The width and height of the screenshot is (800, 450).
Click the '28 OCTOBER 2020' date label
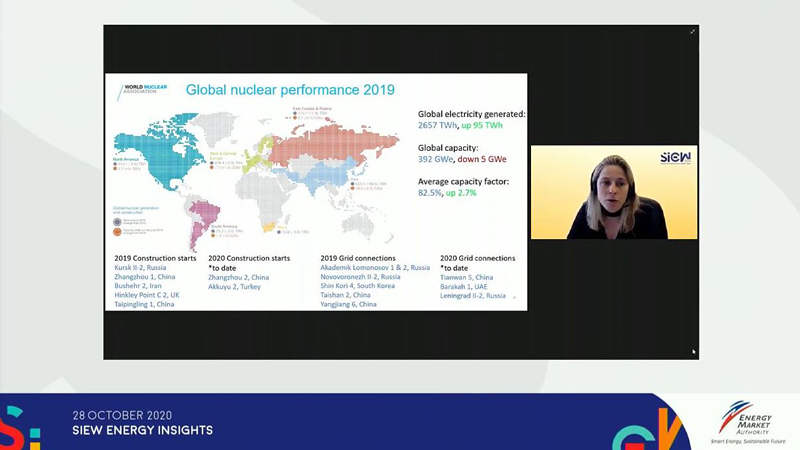click(122, 415)
